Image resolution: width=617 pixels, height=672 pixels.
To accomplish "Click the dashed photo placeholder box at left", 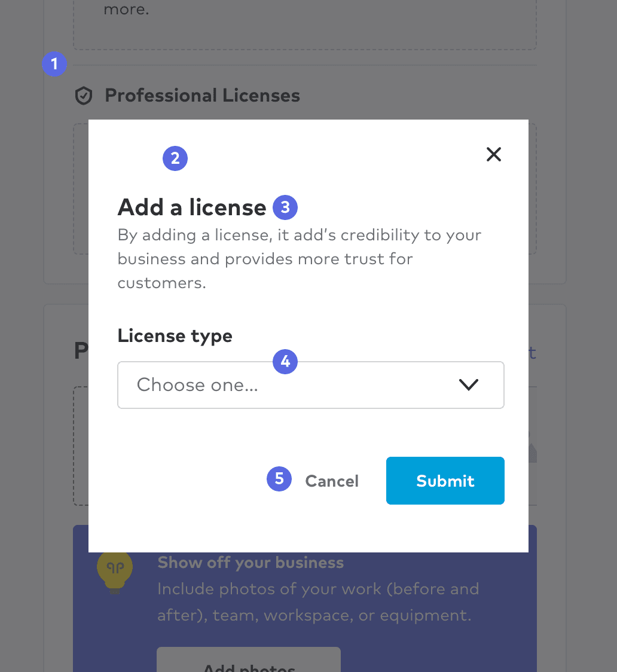I will 81,445.
